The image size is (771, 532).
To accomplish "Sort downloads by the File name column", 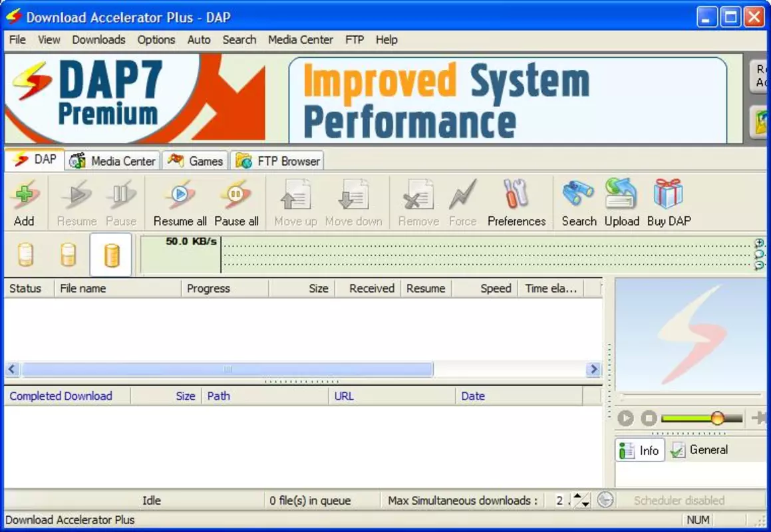I will pos(118,289).
